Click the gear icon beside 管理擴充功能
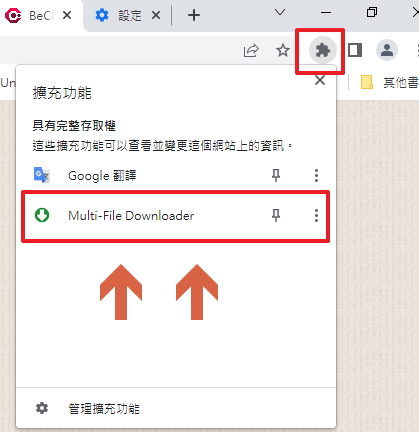 pyautogui.click(x=42, y=408)
